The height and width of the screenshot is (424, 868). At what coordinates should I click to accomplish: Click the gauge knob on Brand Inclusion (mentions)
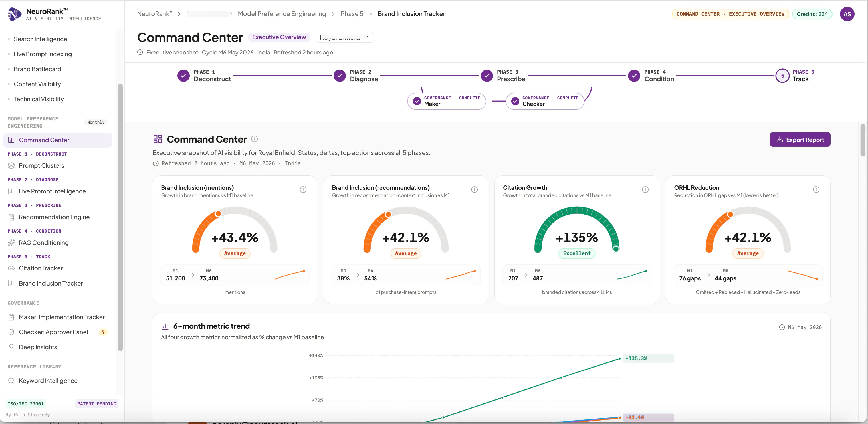(218, 214)
